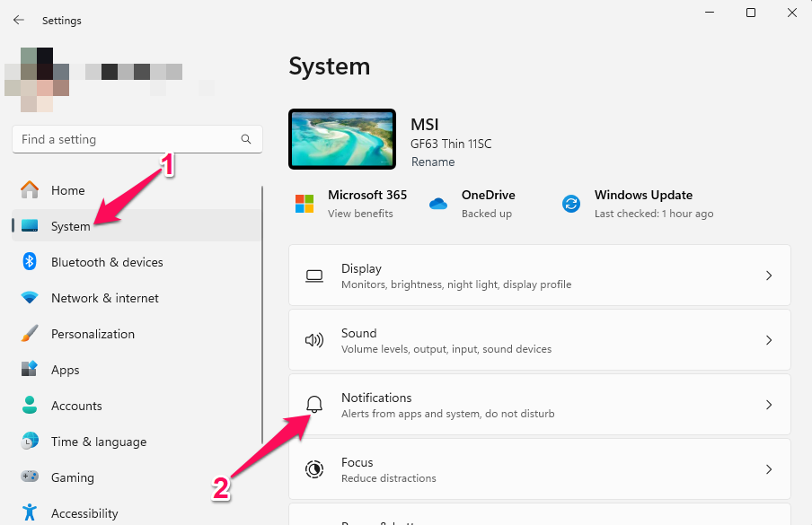Click the search magnifier icon
This screenshot has height=525, width=812.
click(x=246, y=139)
